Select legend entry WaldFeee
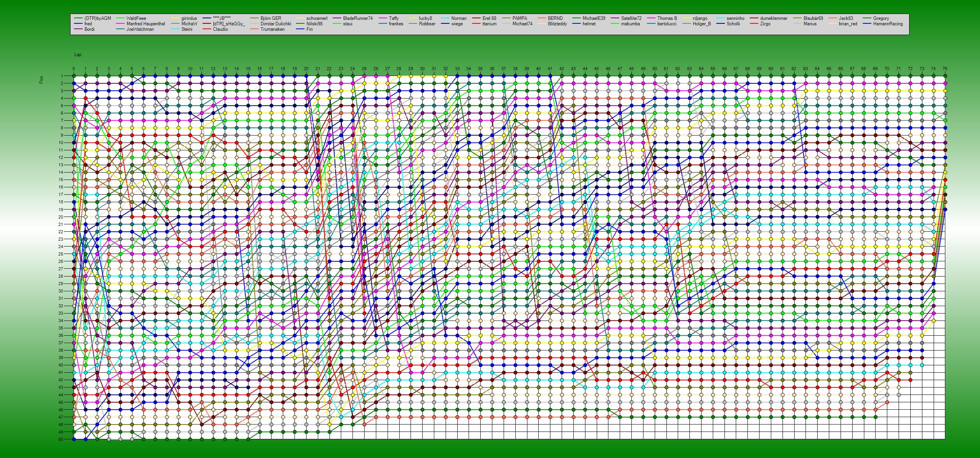 (136, 18)
